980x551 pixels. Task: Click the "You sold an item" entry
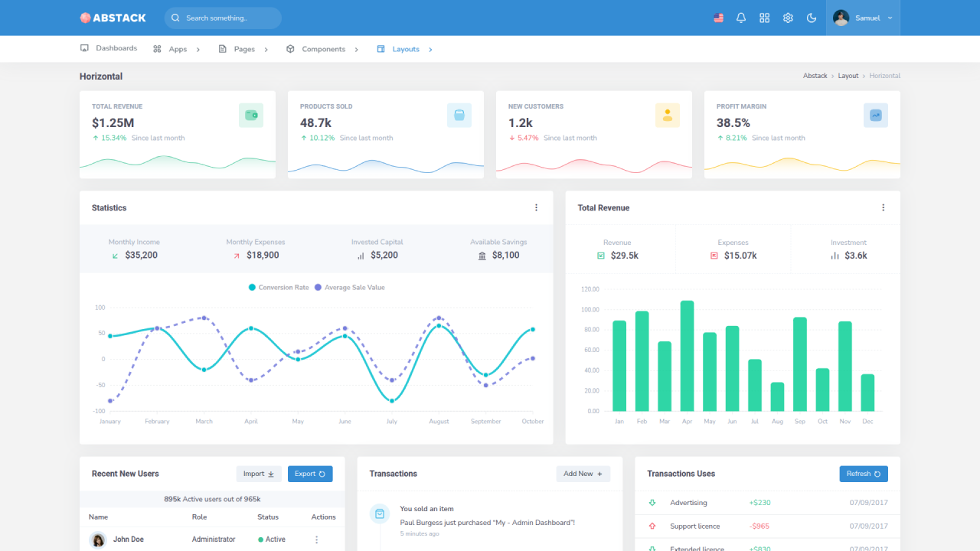[x=426, y=509]
